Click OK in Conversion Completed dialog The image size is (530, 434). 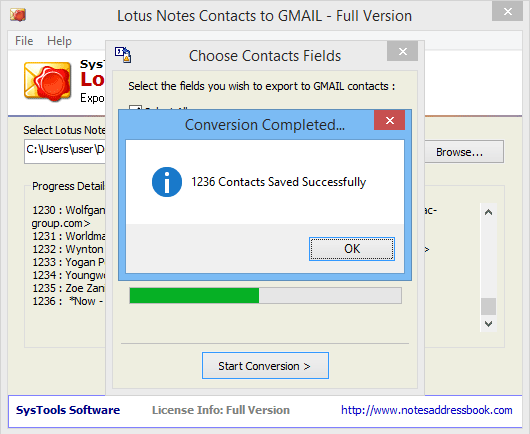coord(352,249)
